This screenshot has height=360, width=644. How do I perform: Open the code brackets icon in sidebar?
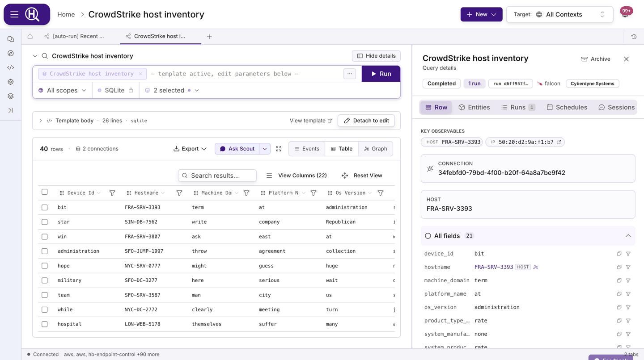(x=11, y=67)
